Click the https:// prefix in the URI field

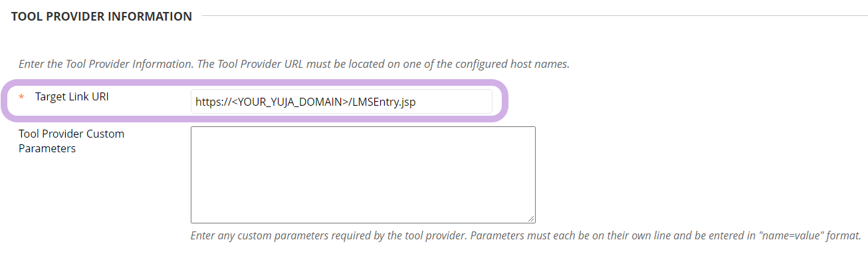[213, 102]
